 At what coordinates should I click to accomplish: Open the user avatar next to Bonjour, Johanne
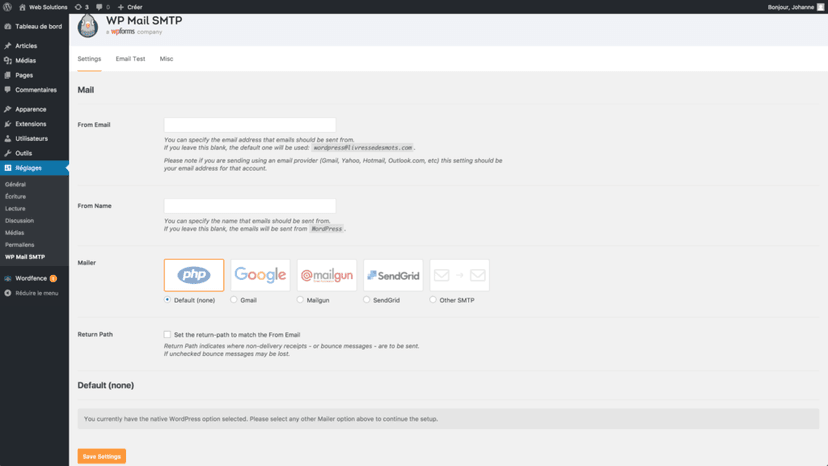pos(820,7)
